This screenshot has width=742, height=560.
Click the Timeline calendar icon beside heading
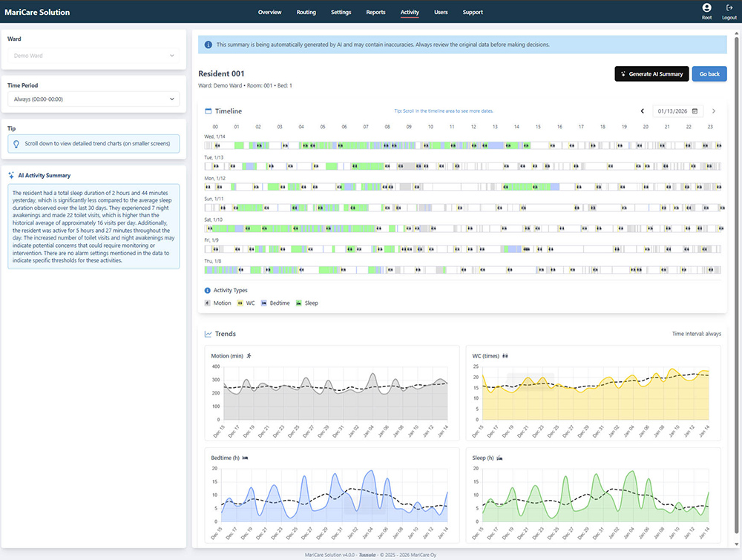[x=209, y=111]
